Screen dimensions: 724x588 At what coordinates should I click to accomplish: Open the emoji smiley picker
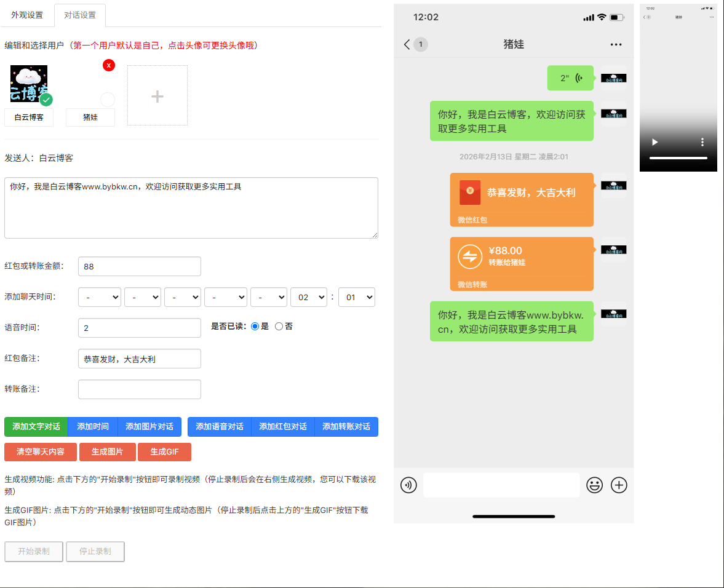(x=594, y=485)
